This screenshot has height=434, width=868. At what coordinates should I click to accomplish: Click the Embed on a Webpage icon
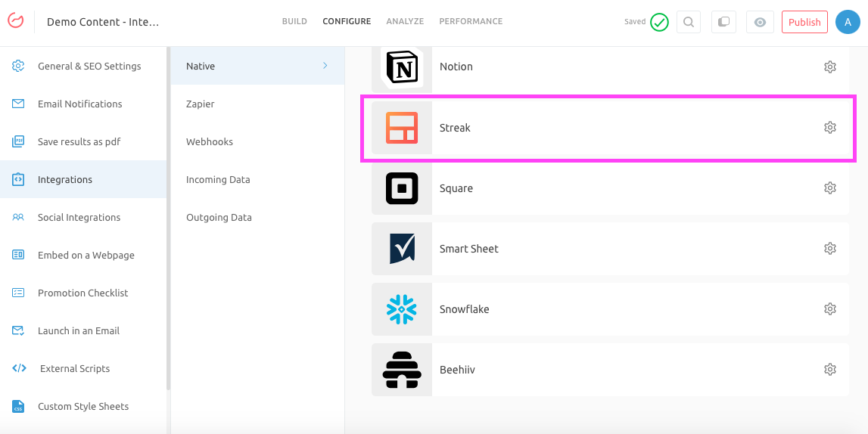(18, 255)
